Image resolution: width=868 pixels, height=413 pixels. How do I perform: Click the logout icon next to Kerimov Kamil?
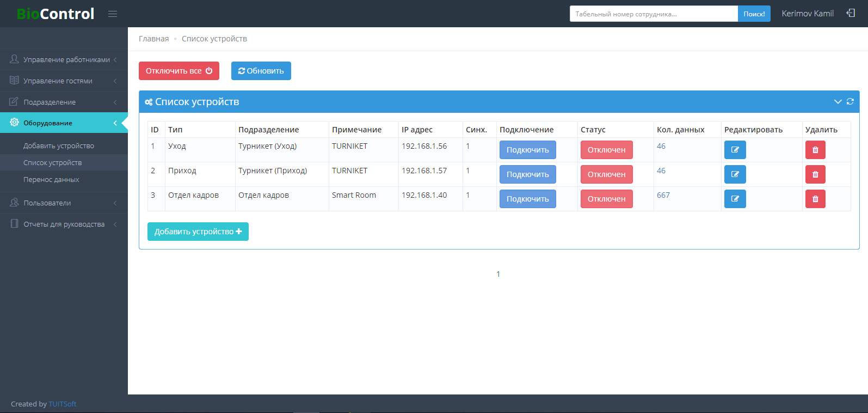pyautogui.click(x=851, y=13)
